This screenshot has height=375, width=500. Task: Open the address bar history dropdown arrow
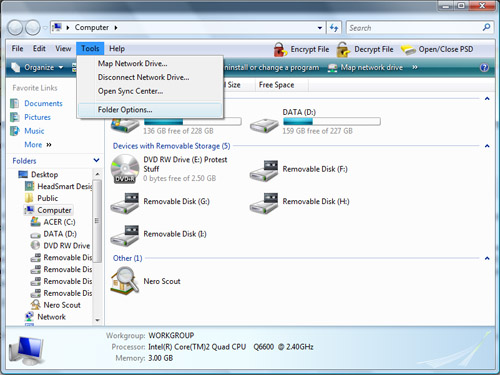click(x=320, y=28)
